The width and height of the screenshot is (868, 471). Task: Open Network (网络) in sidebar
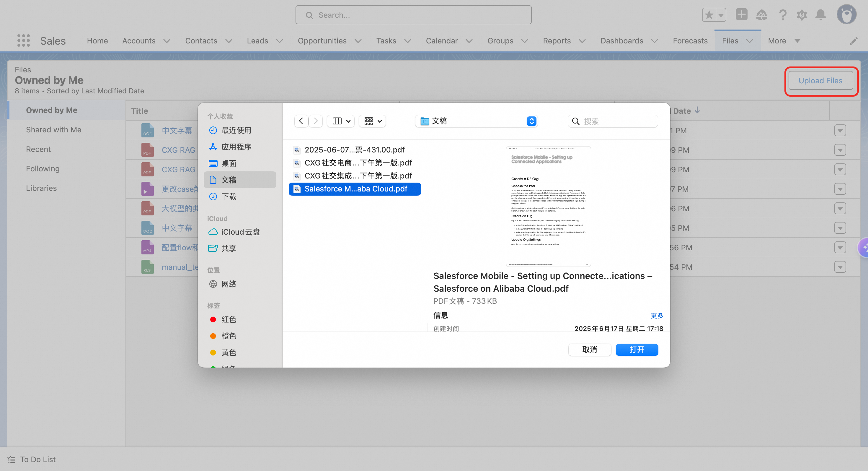coord(240,284)
